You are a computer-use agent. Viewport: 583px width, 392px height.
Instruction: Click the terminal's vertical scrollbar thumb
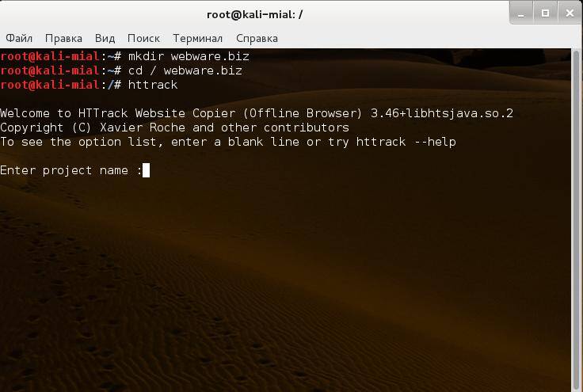click(577, 219)
